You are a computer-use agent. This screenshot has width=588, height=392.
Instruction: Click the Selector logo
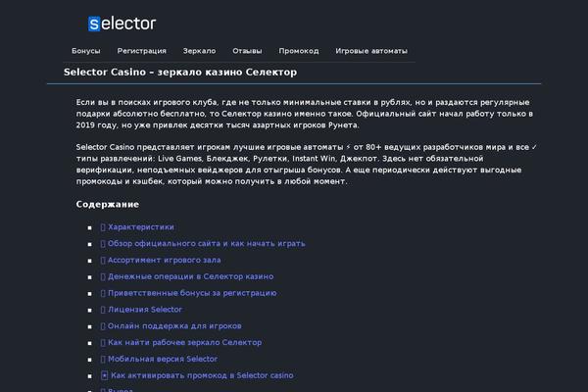point(122,24)
